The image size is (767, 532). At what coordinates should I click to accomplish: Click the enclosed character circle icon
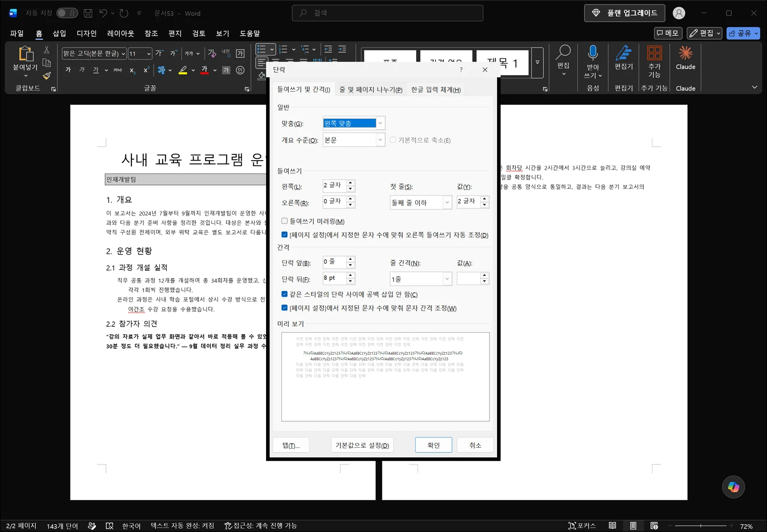(x=240, y=70)
